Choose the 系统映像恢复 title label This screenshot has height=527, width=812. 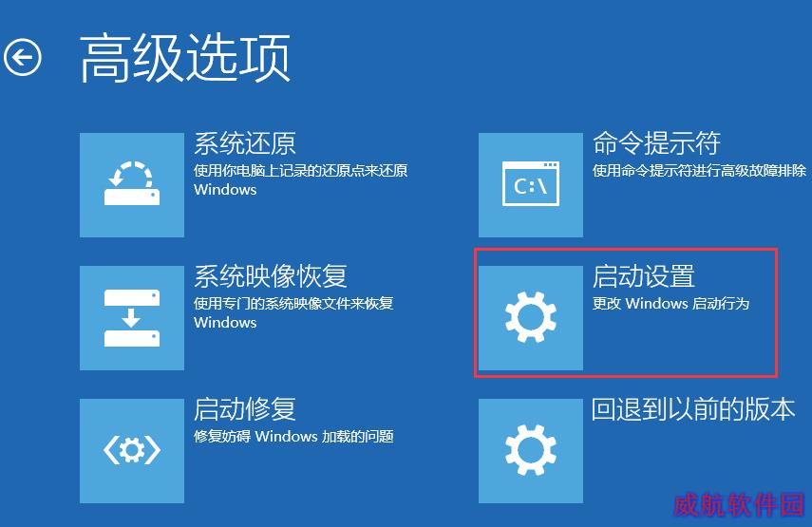271,276
